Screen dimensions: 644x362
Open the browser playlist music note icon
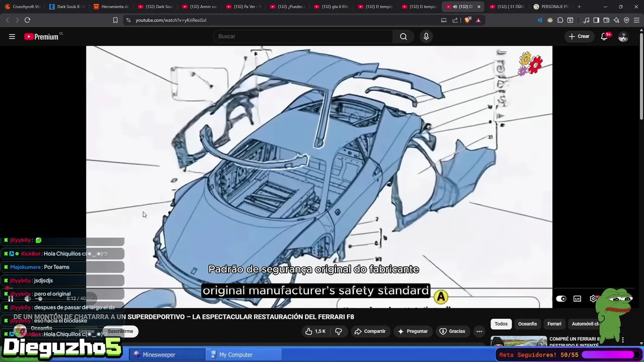click(x=586, y=20)
